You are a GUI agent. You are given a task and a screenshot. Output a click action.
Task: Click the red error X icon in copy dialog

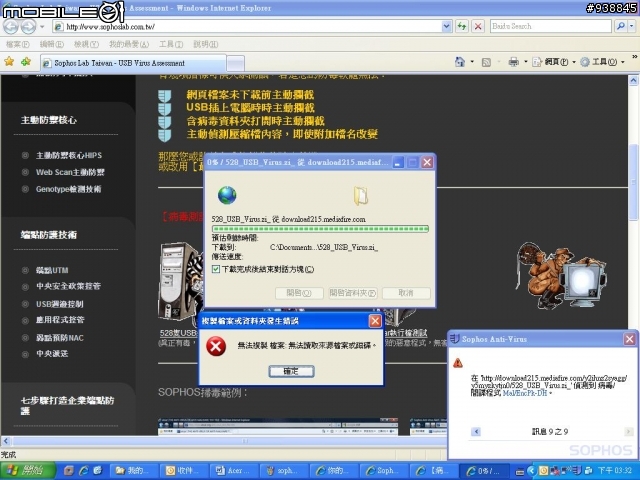click(216, 346)
